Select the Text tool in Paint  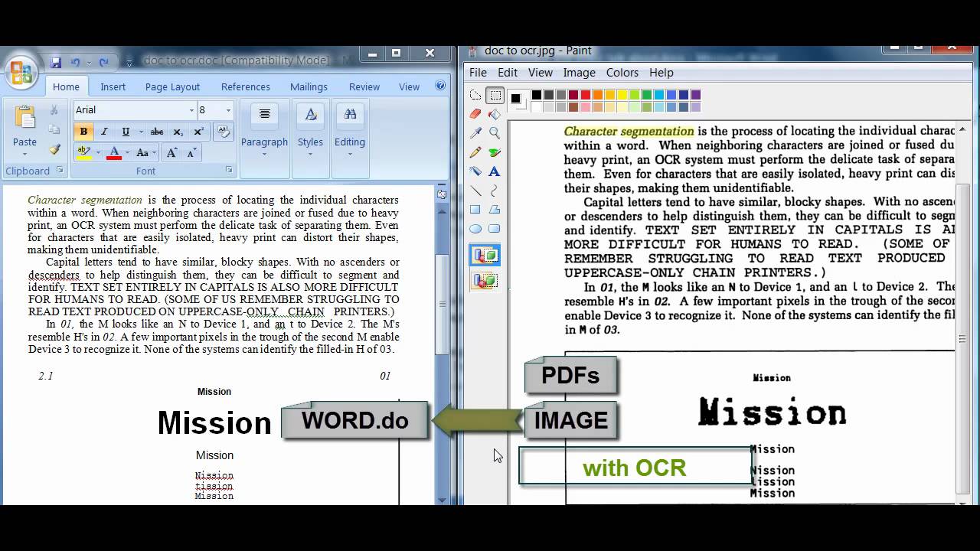[x=495, y=171]
